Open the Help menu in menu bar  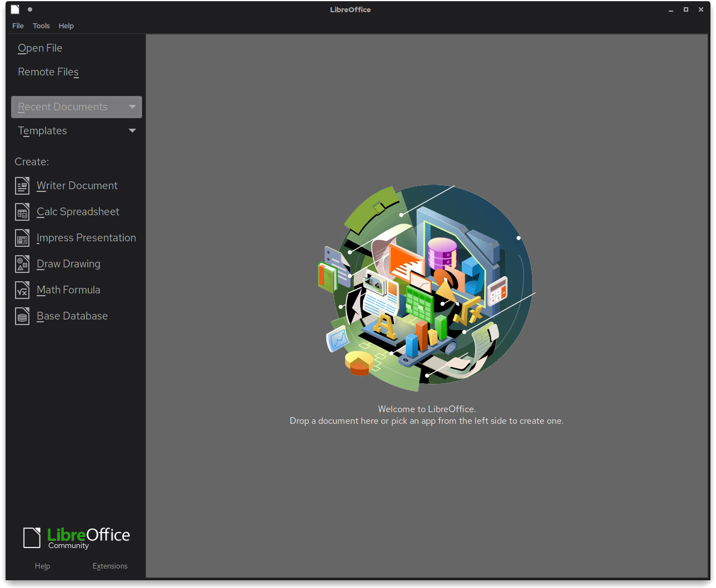[66, 26]
